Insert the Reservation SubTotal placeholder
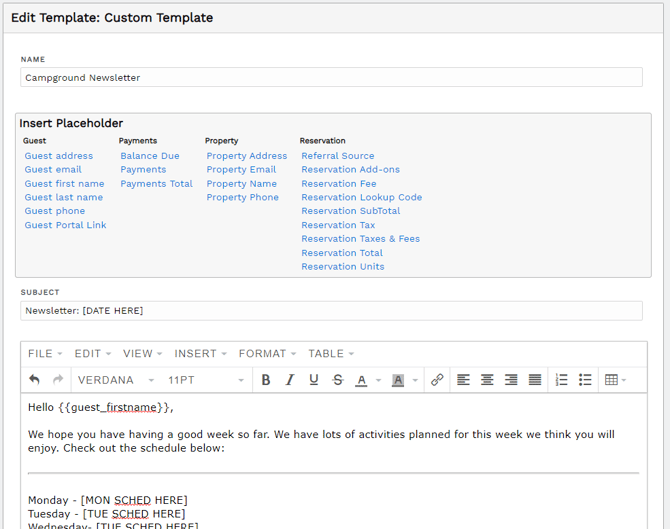The image size is (670, 529). pos(351,211)
